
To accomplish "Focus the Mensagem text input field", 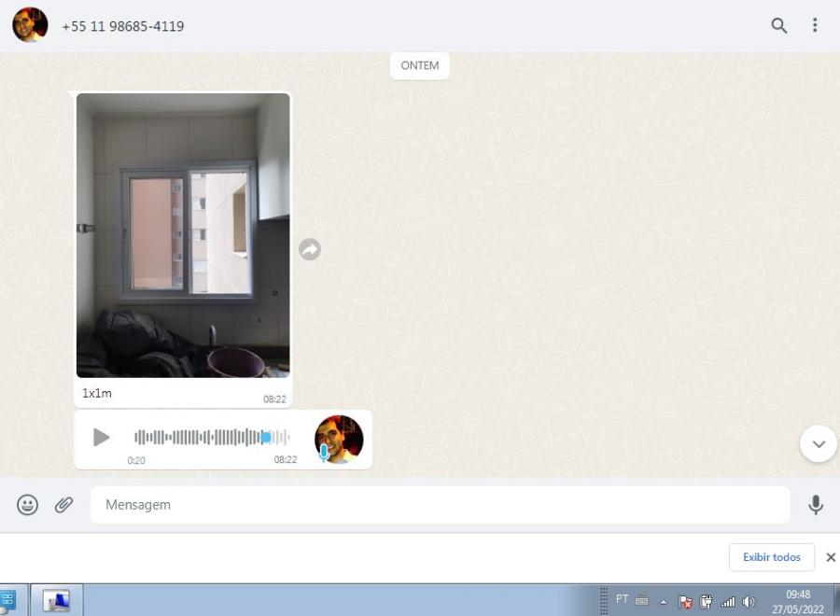I will 441,505.
